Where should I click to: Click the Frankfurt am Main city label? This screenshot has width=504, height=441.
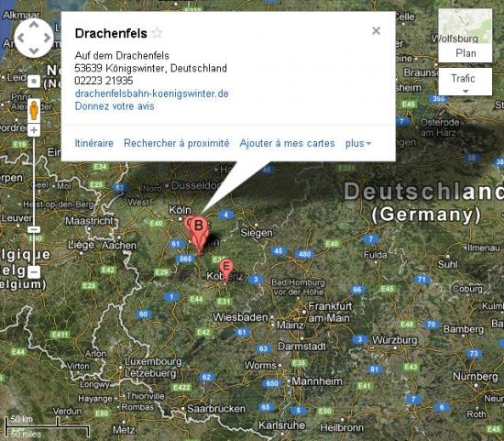330,312
